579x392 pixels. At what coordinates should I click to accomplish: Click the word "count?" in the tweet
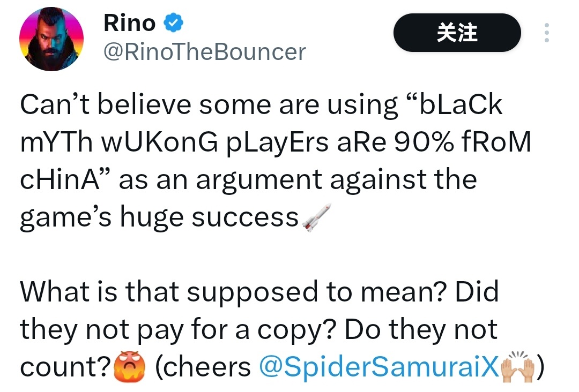[x=66, y=367]
